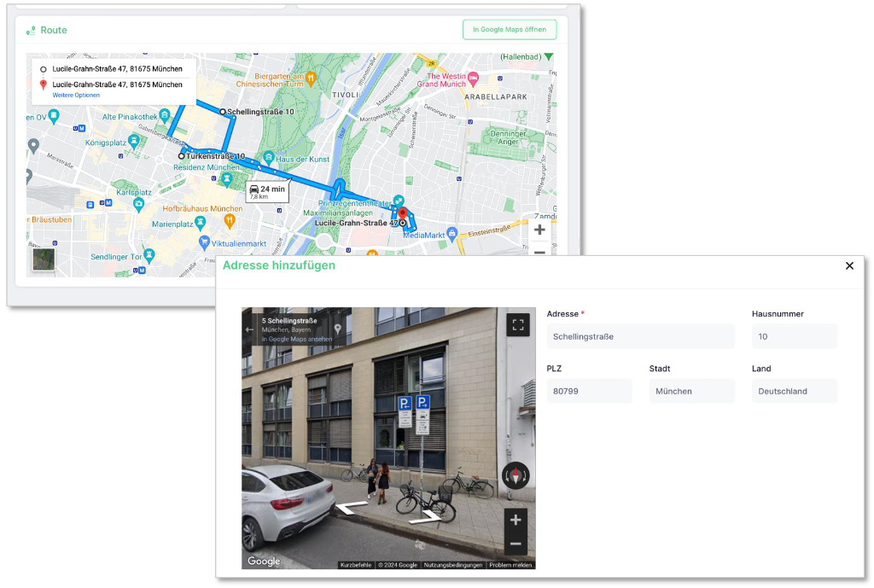Click the route icon next to the Route heading

coord(32,29)
